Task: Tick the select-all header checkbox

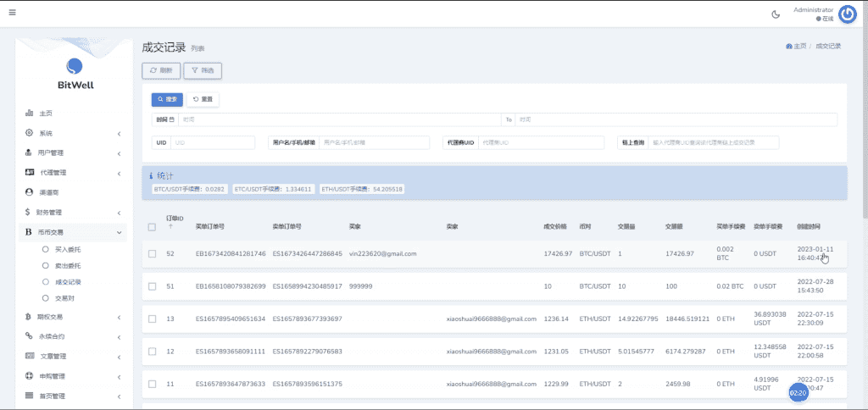Action: pyautogui.click(x=153, y=227)
